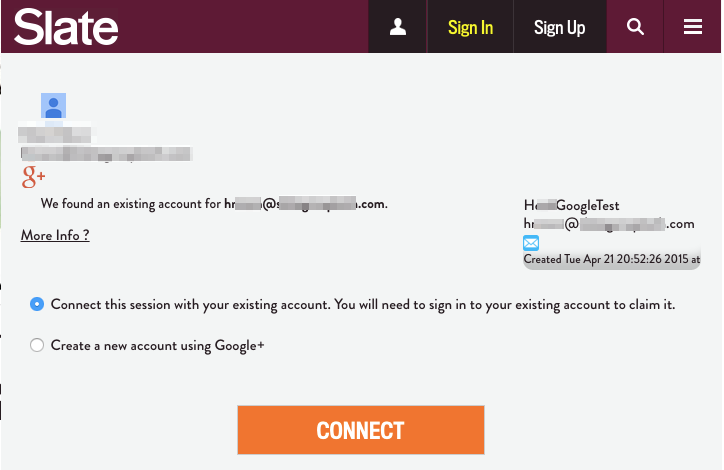Choose the create new Google+ account radio option
The height and width of the screenshot is (470, 724).
(37, 345)
